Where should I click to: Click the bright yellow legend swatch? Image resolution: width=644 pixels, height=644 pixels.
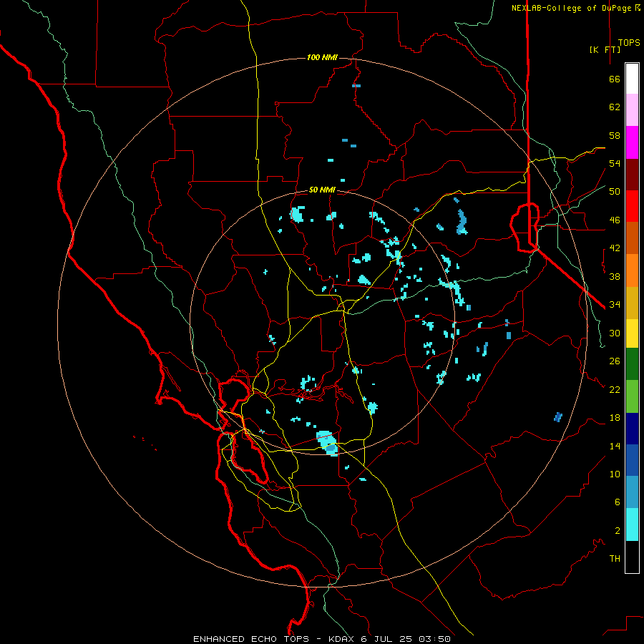click(x=632, y=333)
